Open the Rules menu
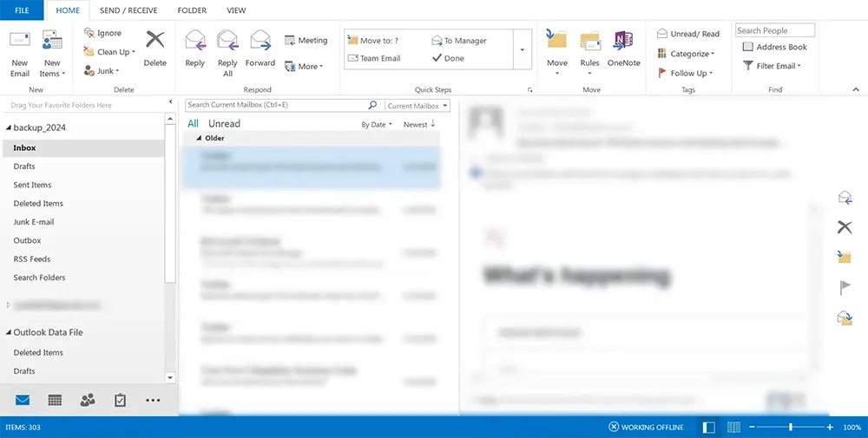The width and height of the screenshot is (868, 438). click(590, 54)
